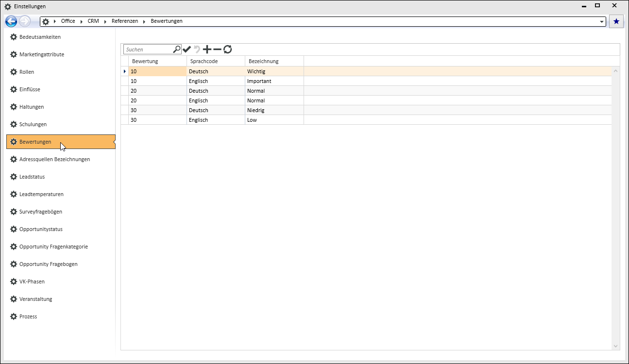This screenshot has width=629, height=364.
Task: Expand the arrow after CRM in breadcrumb
Action: point(105,21)
